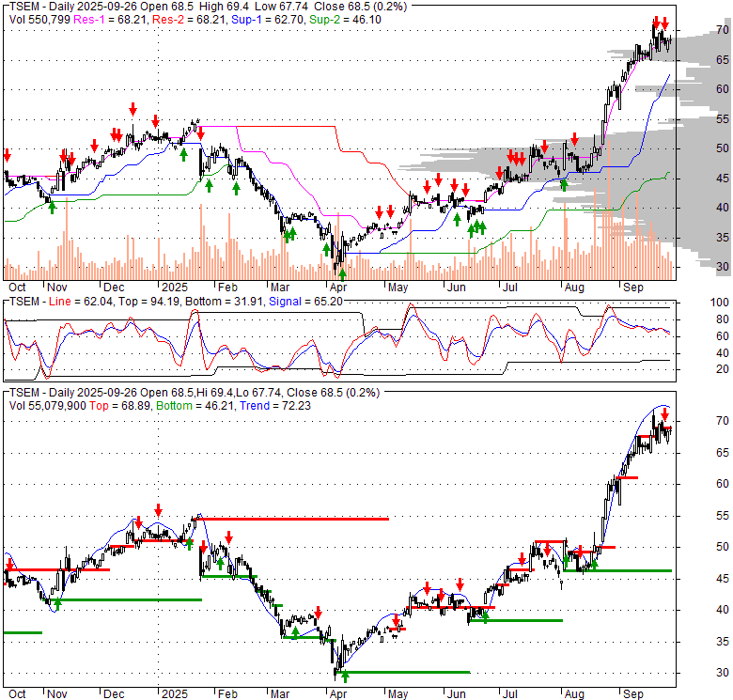Screen dimensions: 733x700
Task: Click the Low 67.74 value in top header
Action: click(279, 7)
